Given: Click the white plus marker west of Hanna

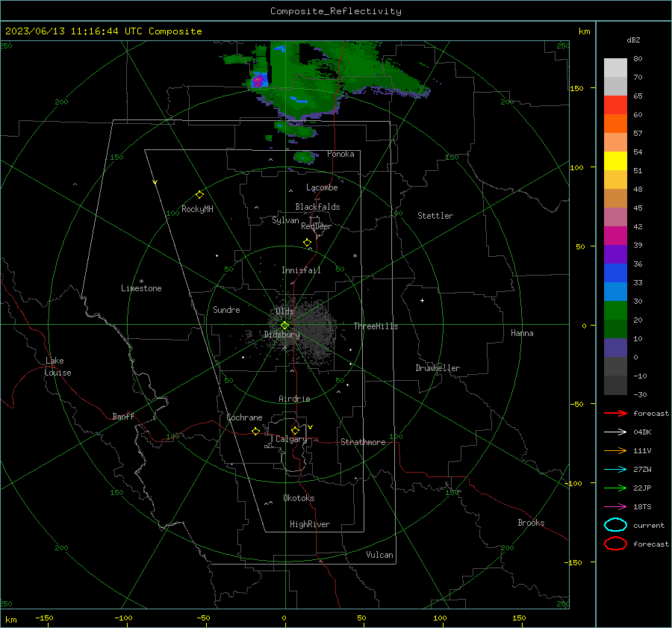Looking at the screenshot, I should pyautogui.click(x=422, y=300).
